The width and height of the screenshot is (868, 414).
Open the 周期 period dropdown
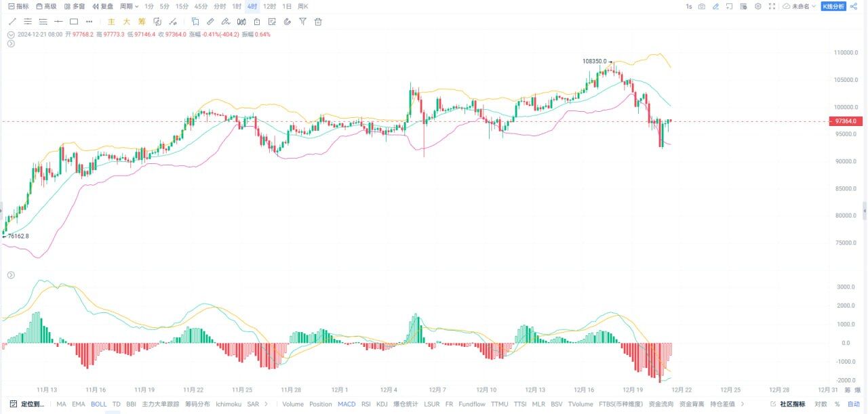click(x=129, y=6)
